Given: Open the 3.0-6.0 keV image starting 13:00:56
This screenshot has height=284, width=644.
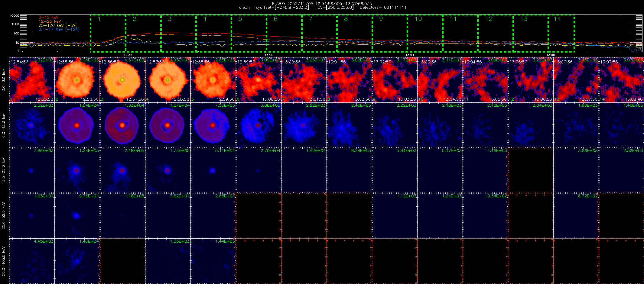Looking at the screenshot, I should [304, 80].
